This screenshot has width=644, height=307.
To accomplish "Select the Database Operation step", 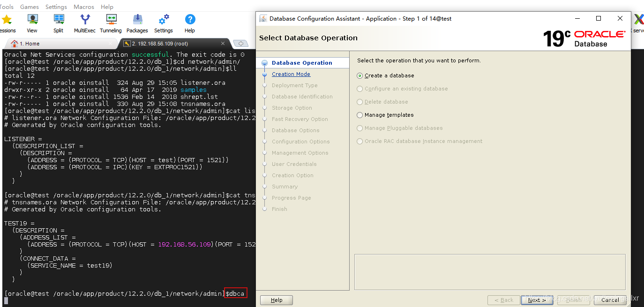I will pyautogui.click(x=302, y=63).
